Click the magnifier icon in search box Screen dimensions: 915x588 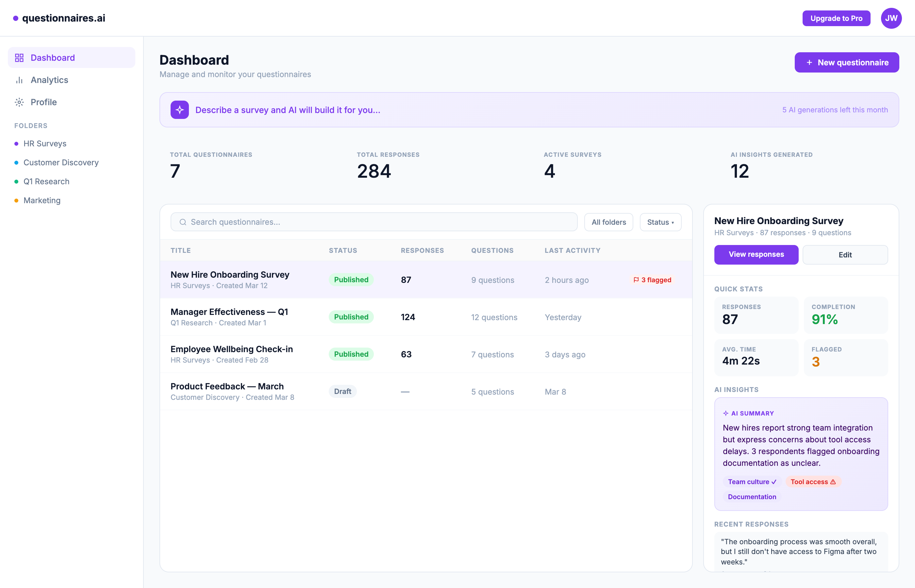click(183, 222)
